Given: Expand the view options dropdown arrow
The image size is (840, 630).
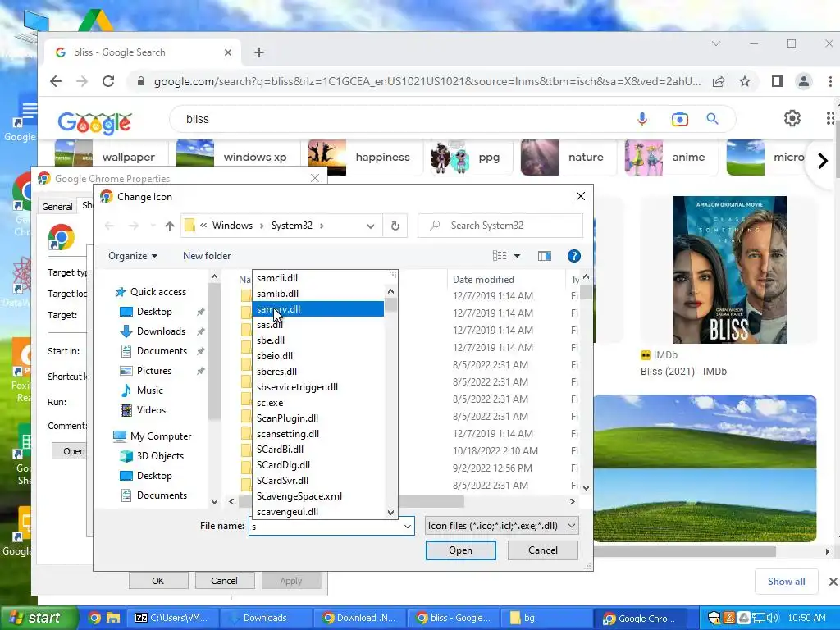Looking at the screenshot, I should click(517, 256).
